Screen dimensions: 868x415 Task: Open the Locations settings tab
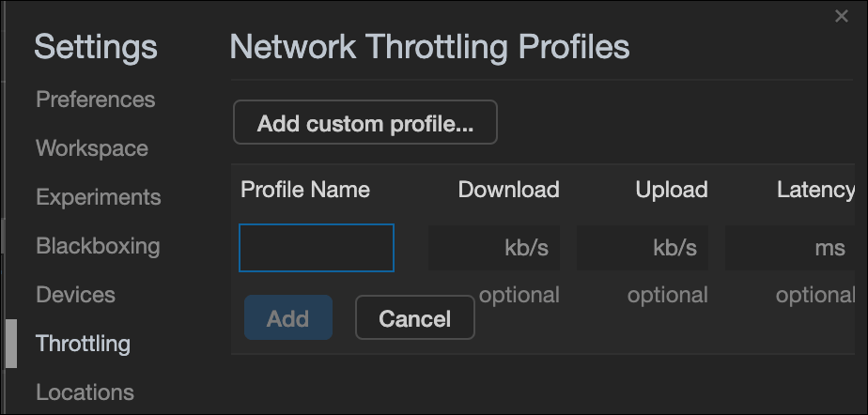85,392
